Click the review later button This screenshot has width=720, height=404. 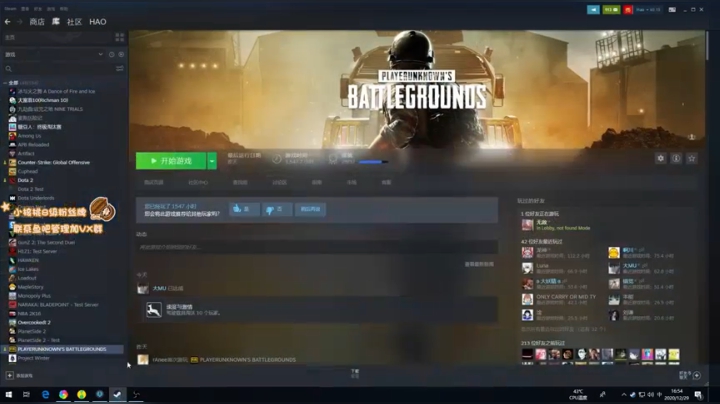pos(310,209)
